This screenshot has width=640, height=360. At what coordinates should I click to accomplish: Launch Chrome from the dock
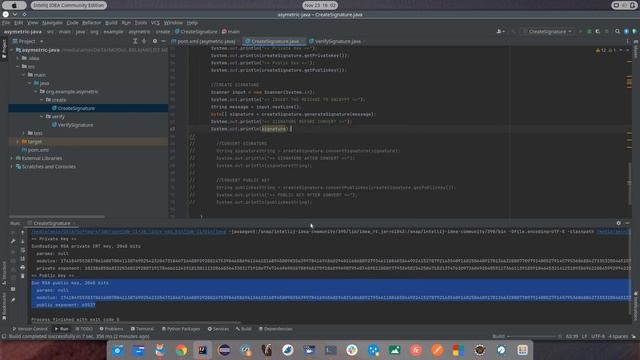pos(181,350)
